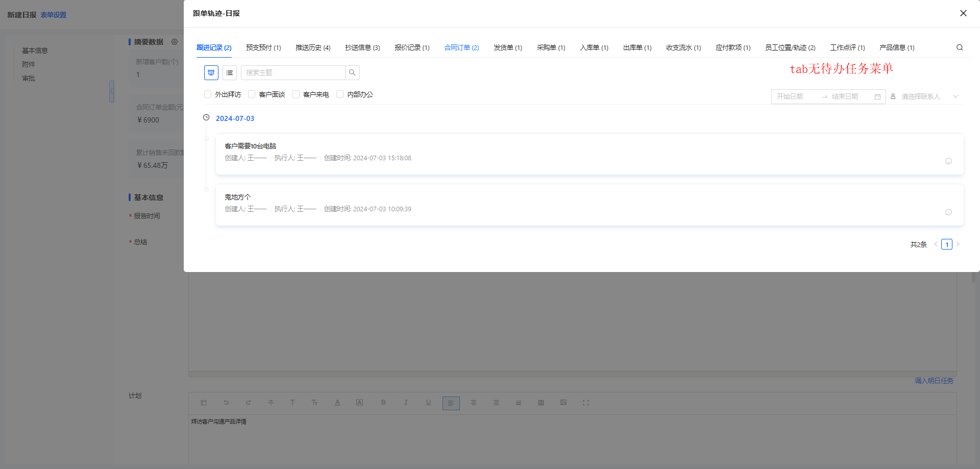This screenshot has height=469, width=980.
Task: Select align left in editor toolbar
Action: tap(451, 403)
